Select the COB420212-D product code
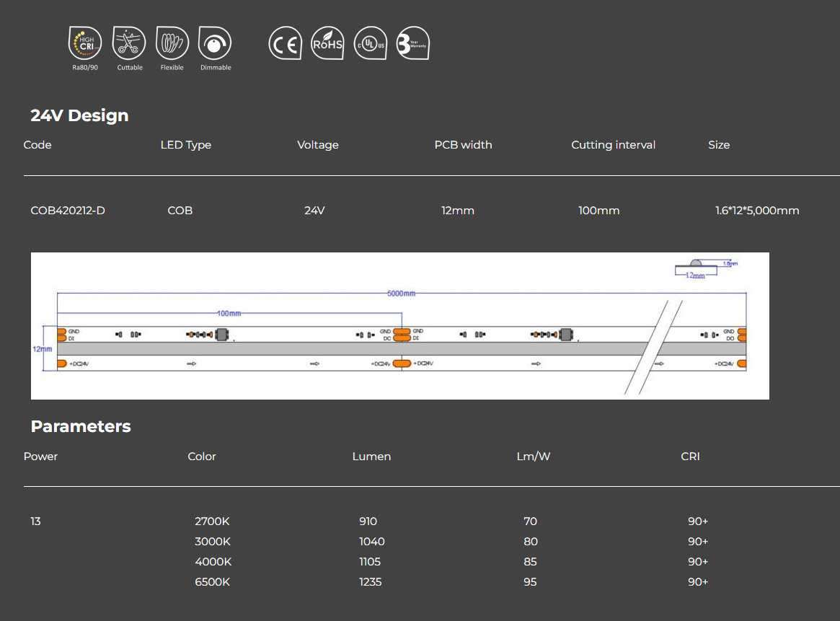 [68, 211]
